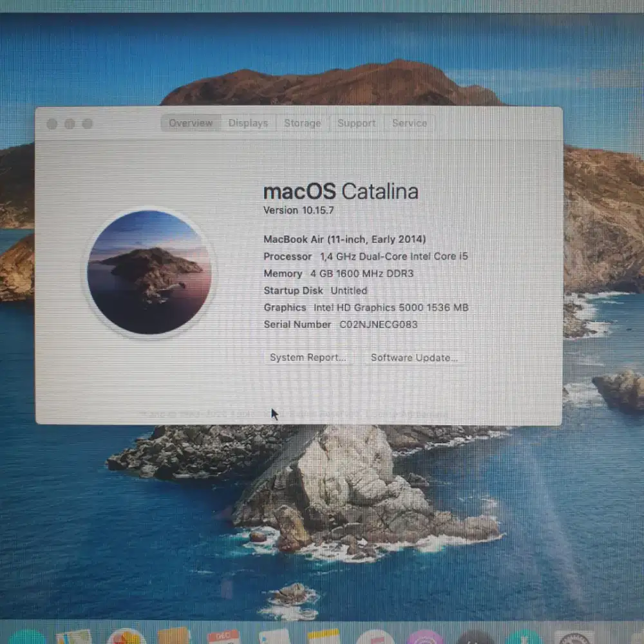The image size is (644, 644).
Task: Check for updates via Software Update
Action: (415, 357)
